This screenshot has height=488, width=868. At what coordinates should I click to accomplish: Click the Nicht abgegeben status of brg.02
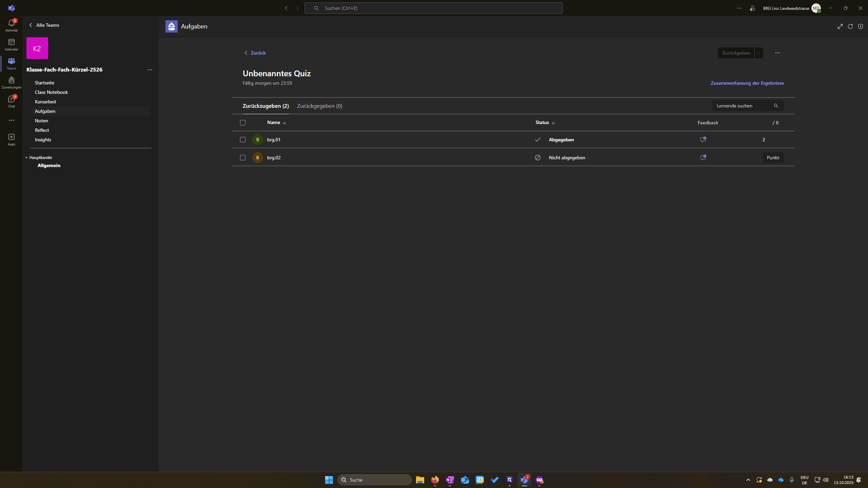pos(567,158)
